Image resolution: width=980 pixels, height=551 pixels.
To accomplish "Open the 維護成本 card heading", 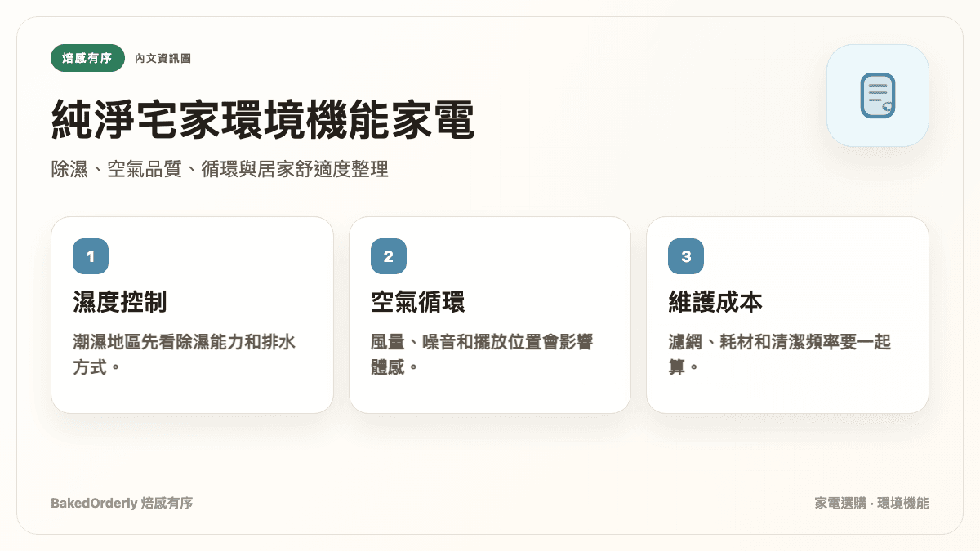I will click(x=715, y=303).
